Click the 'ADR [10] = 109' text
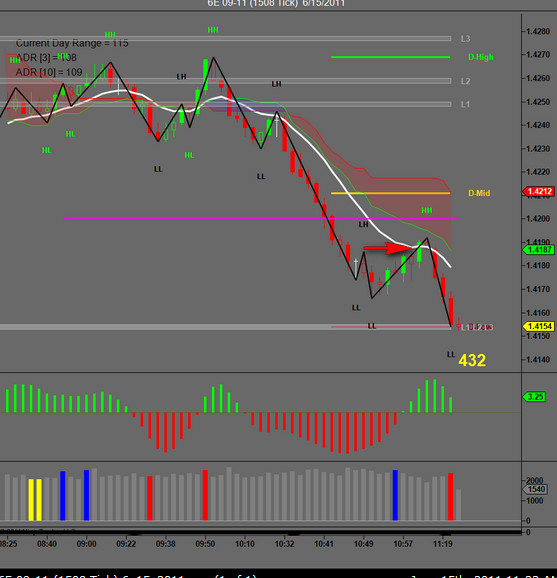 49,72
